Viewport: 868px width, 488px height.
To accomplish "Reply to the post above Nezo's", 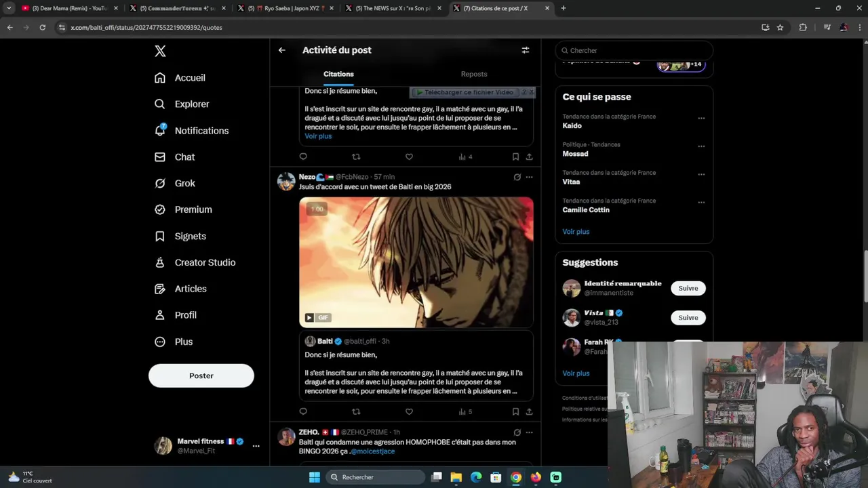I will (x=303, y=157).
